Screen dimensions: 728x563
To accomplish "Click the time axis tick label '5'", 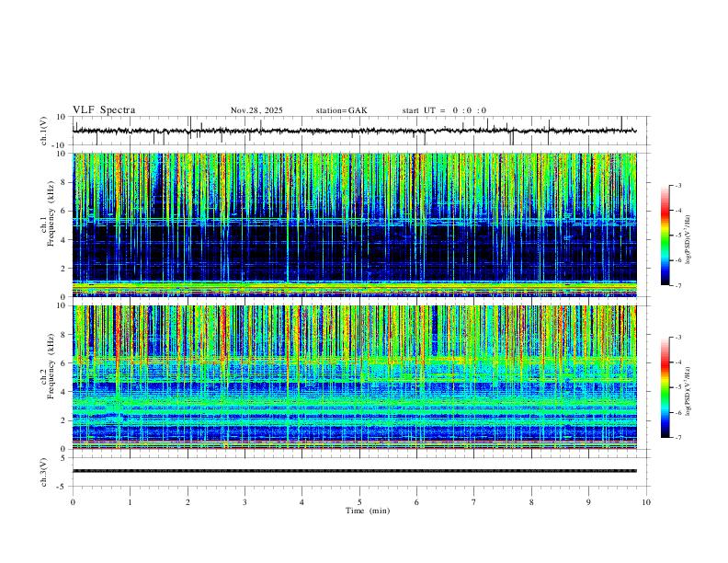I will 359,502.
